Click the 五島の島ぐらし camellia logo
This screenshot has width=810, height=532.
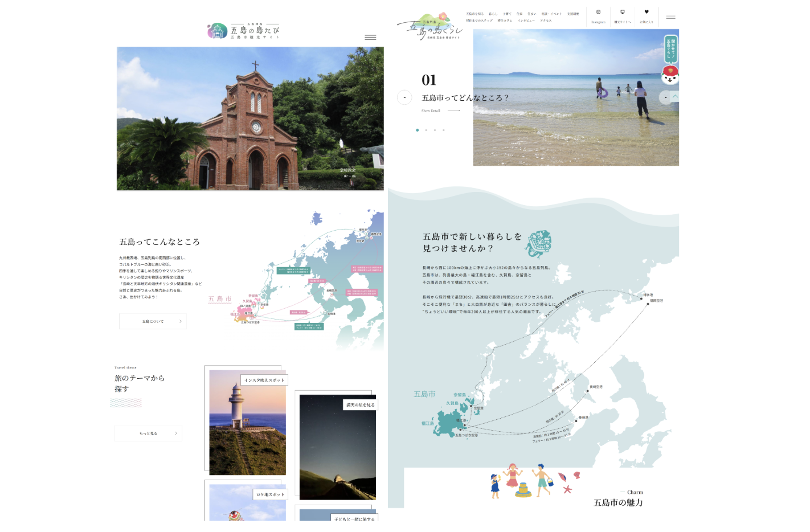click(x=430, y=26)
